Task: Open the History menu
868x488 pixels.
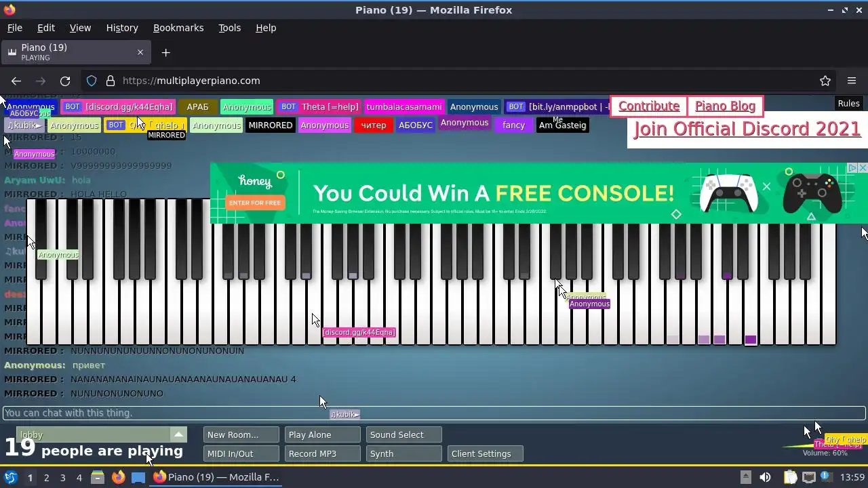Action: point(122,28)
